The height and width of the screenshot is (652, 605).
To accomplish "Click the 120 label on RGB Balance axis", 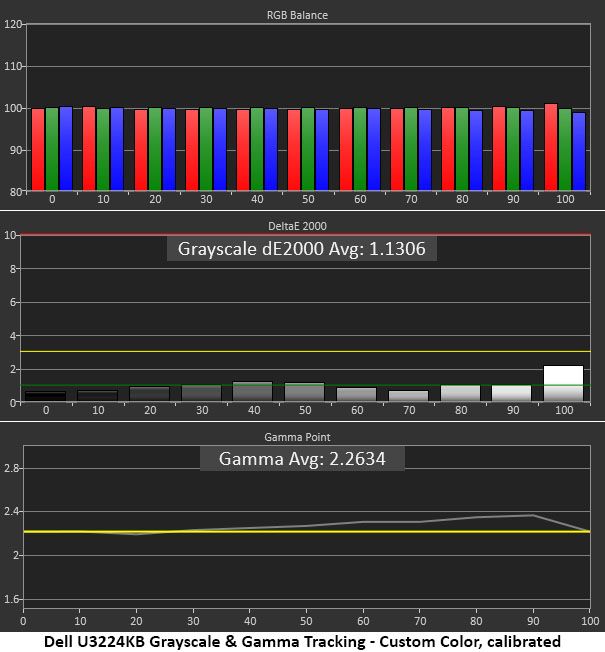I will point(12,24).
